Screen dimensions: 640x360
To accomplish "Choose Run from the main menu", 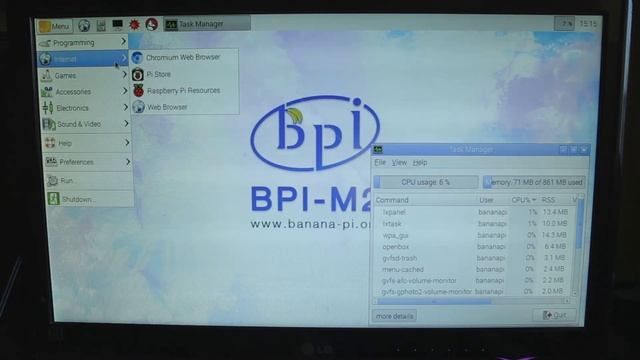I will 89,180.
